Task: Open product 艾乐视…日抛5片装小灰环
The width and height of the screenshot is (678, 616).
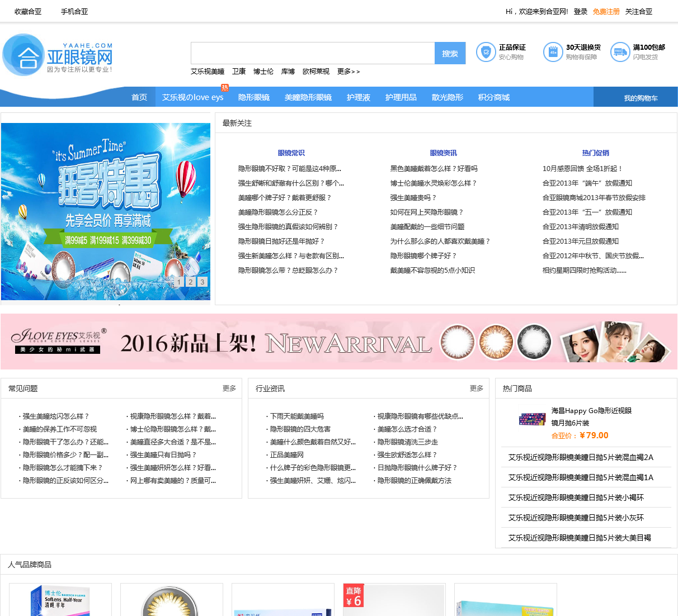Action: 576,518
